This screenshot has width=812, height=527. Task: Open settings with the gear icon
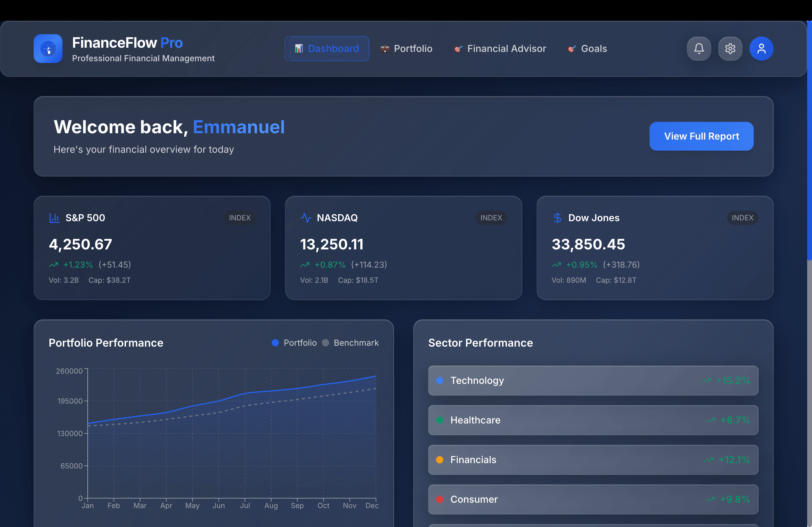point(730,48)
